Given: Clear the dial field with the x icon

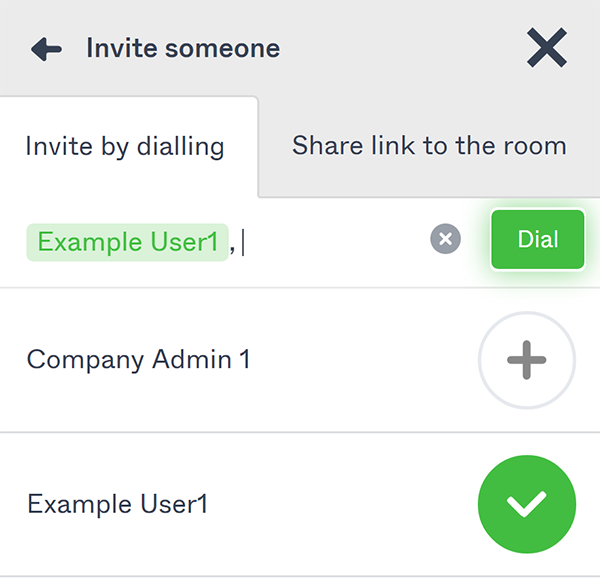Looking at the screenshot, I should point(446,239).
